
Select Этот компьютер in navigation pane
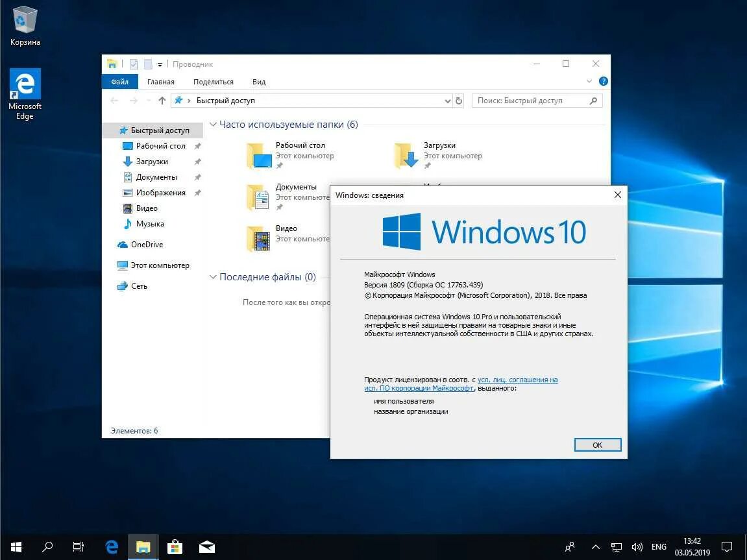(x=153, y=265)
